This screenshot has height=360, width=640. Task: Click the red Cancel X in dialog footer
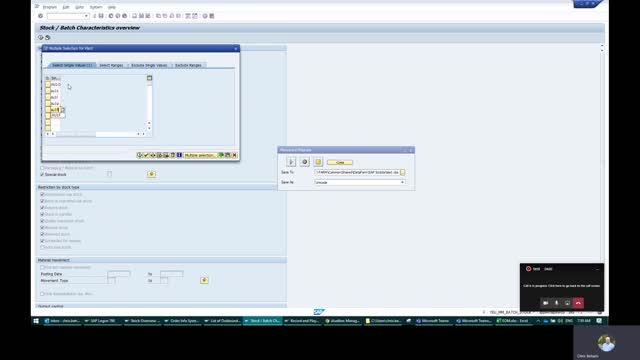click(x=234, y=155)
